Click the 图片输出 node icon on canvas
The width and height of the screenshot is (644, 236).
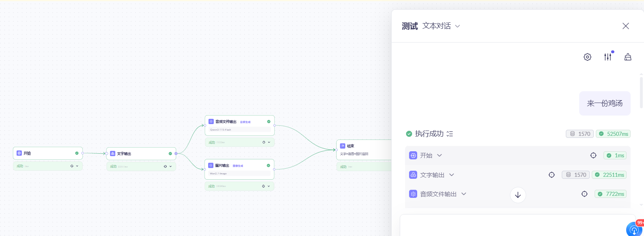tap(211, 165)
